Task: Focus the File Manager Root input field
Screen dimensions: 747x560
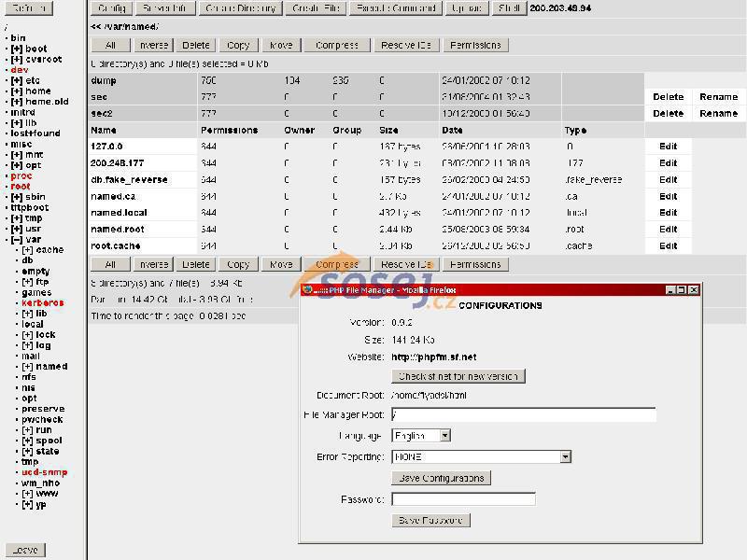Action: [x=524, y=414]
